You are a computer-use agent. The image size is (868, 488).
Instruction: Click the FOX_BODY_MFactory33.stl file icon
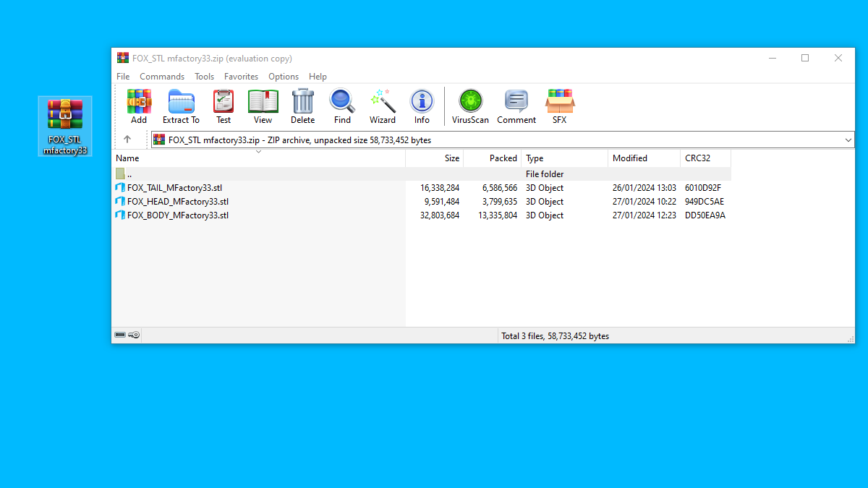click(120, 215)
